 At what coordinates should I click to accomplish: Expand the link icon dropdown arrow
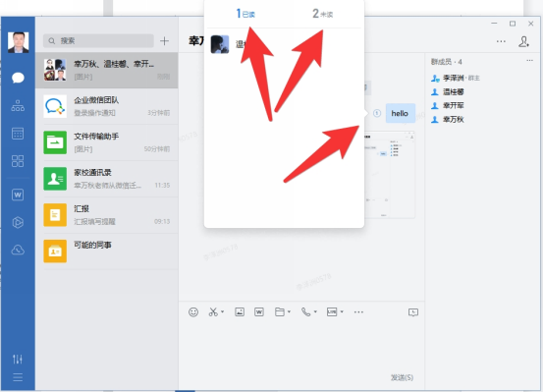342,311
